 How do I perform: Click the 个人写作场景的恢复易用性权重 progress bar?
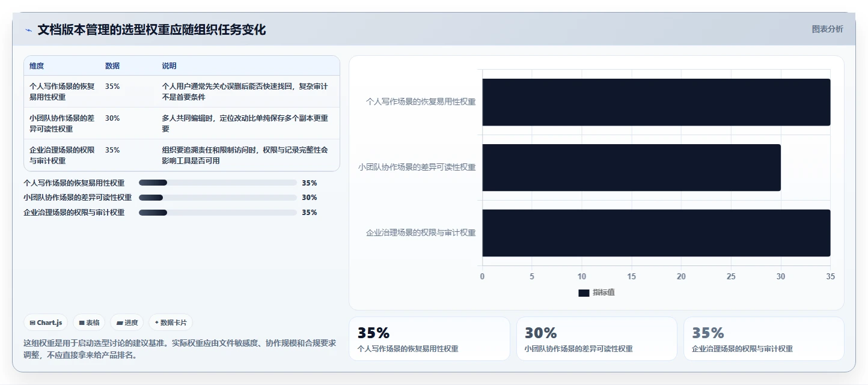[218, 183]
